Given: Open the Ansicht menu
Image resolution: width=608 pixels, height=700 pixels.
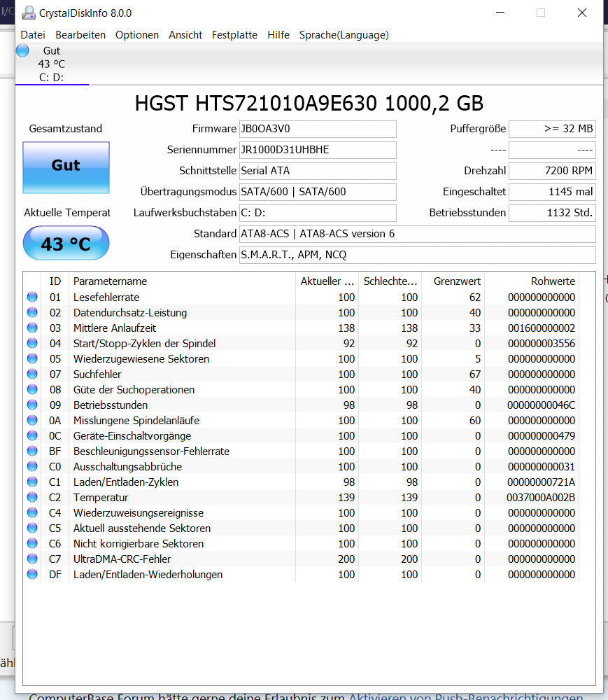Looking at the screenshot, I should (x=185, y=35).
